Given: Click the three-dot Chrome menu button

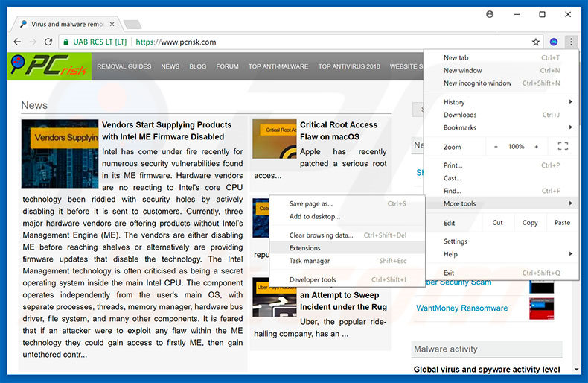Looking at the screenshot, I should click(571, 42).
